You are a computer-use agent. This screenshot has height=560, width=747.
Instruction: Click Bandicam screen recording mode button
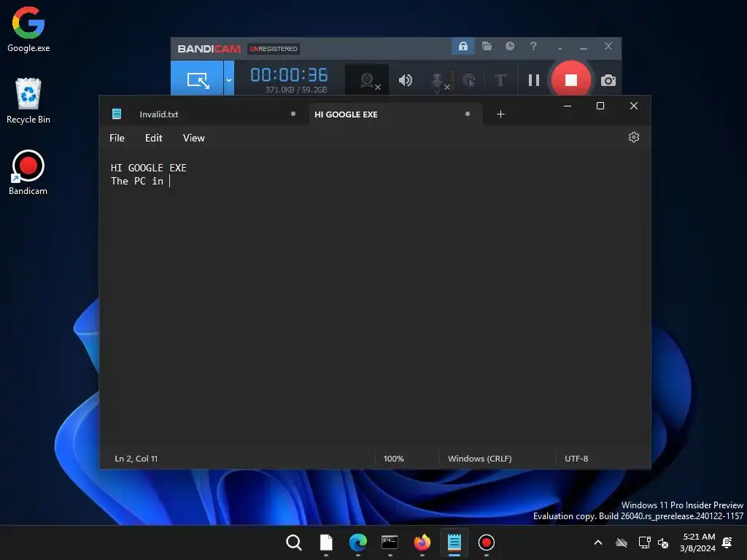pos(197,80)
